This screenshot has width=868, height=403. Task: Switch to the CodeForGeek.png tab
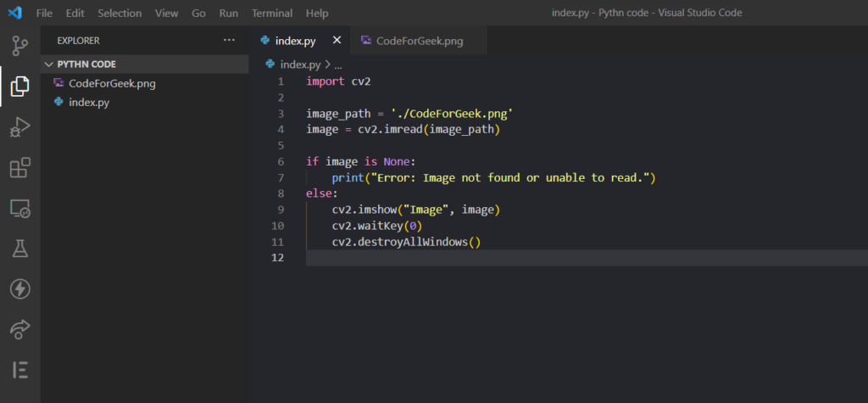419,41
